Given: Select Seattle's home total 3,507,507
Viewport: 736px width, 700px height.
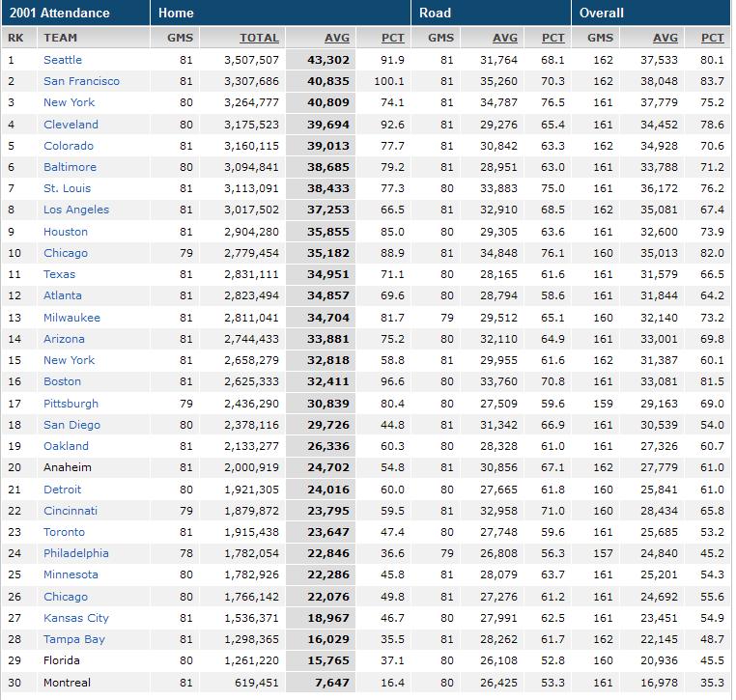Looking at the screenshot, I should click(x=251, y=60).
